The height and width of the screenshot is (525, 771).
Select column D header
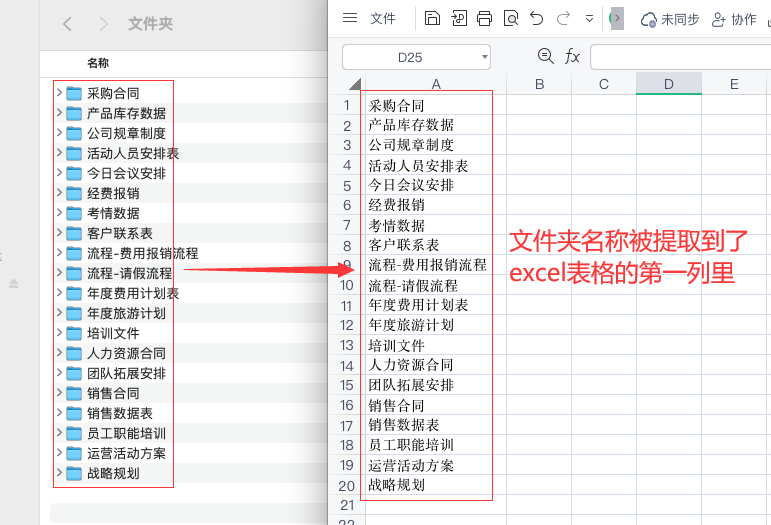pos(669,84)
